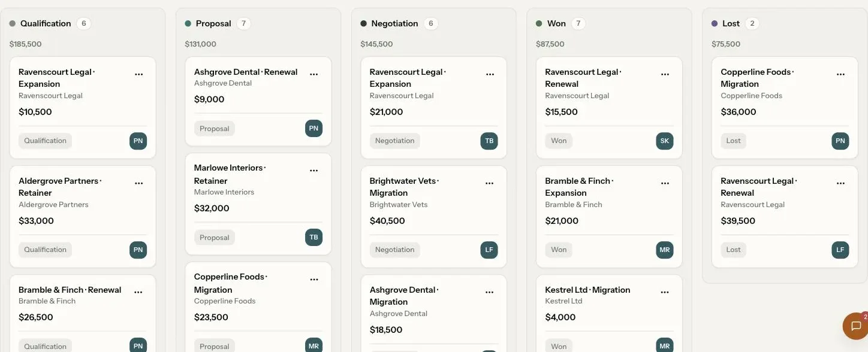Viewport: 868px width, 352px height.
Task: Click the Negotiation column header label
Action: point(394,23)
